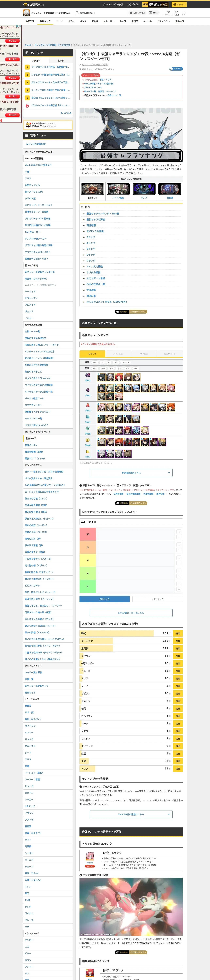The image size is (210, 980).
Task: Open the ストーリー nav menu item
Action: click(109, 21)
